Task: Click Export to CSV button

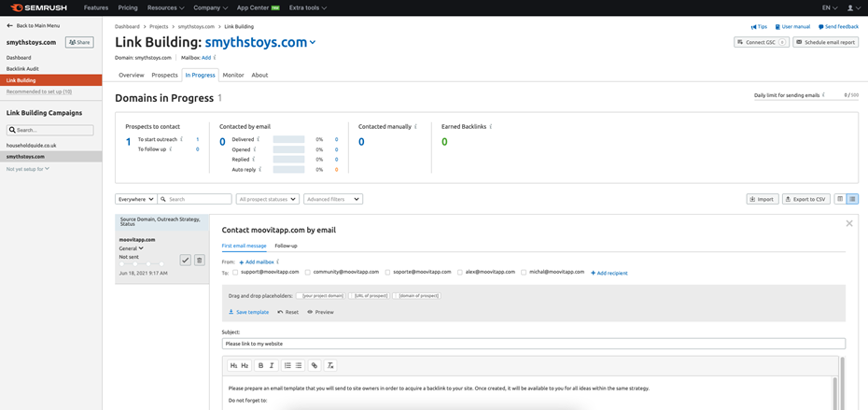Action: tap(806, 199)
